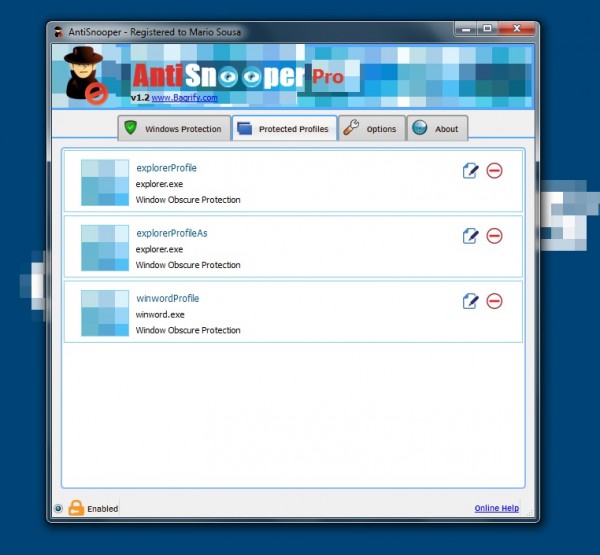The width and height of the screenshot is (600, 555).
Task: Click explorer.exe under explorerProfileAs
Action: (x=159, y=250)
